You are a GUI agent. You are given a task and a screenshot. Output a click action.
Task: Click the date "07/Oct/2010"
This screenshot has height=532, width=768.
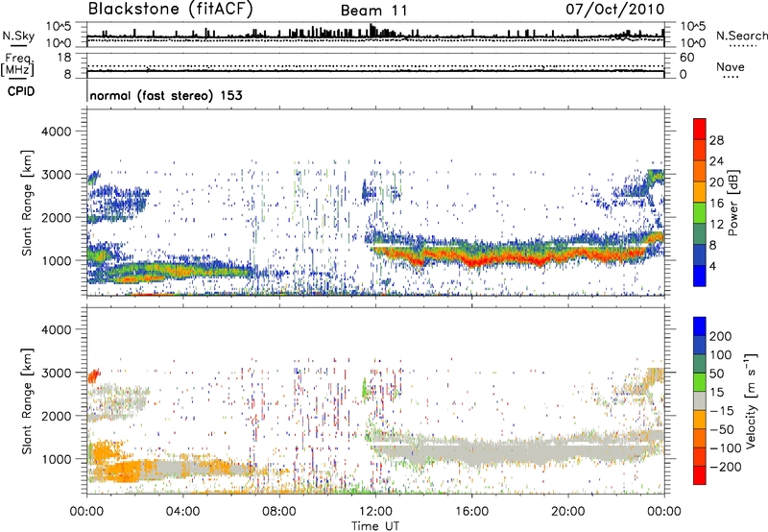tap(615, 10)
